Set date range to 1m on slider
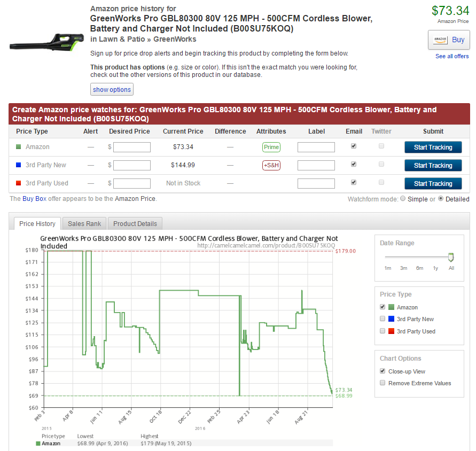Viewport: 476px width, 451px height. click(388, 268)
